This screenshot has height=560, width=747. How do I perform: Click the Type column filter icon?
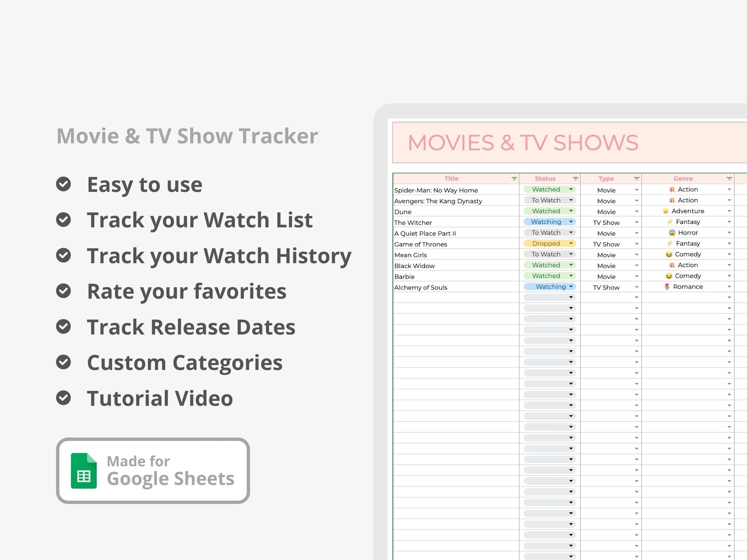[637, 179]
